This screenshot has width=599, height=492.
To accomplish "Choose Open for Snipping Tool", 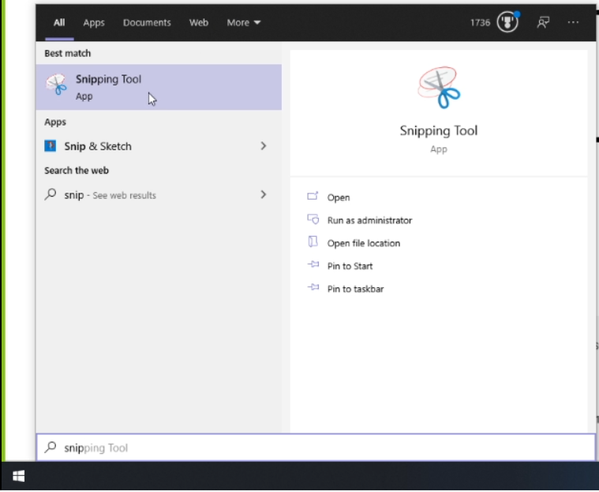I will tap(338, 197).
